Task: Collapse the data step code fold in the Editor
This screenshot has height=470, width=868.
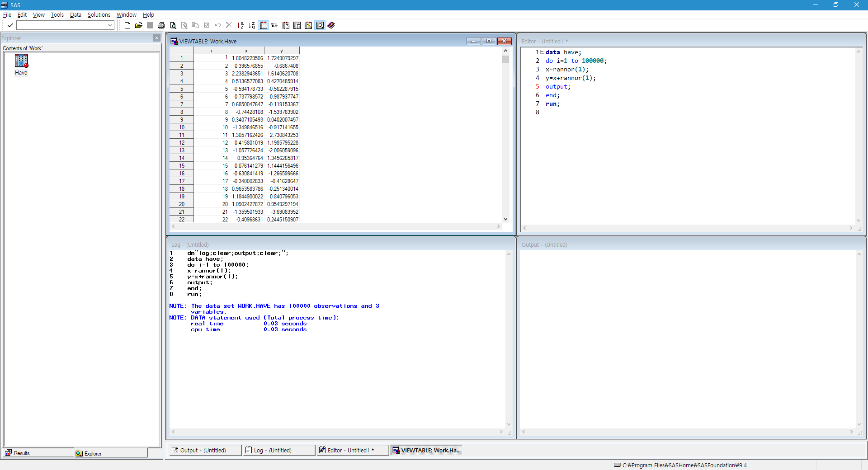Action: (542, 52)
